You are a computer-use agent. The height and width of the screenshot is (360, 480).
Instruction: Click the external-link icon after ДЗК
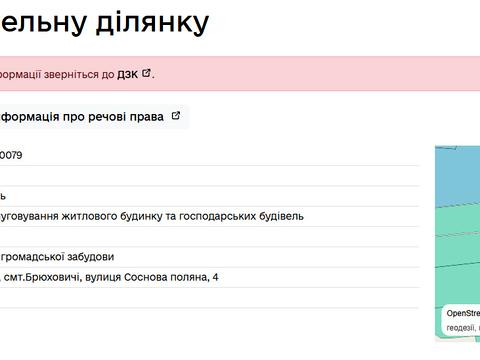coord(146,73)
